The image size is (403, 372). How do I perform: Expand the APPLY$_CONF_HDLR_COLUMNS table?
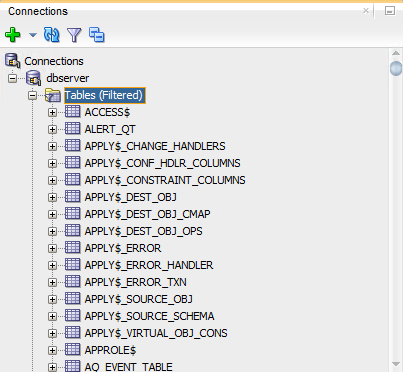(52, 163)
